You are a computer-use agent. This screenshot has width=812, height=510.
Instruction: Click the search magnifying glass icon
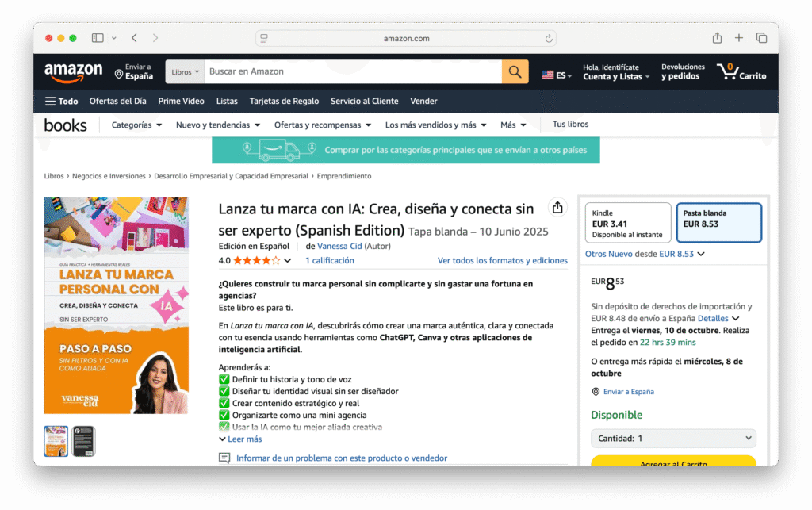tap(514, 71)
